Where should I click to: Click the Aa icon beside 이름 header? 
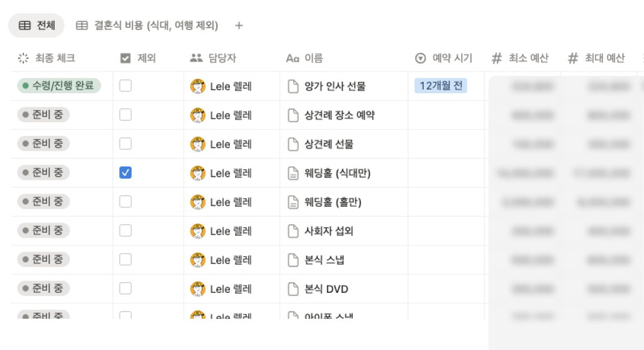tap(293, 58)
